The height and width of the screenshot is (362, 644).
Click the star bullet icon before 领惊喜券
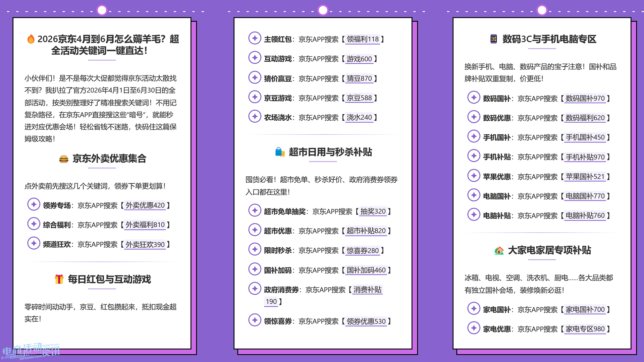pos(255,320)
